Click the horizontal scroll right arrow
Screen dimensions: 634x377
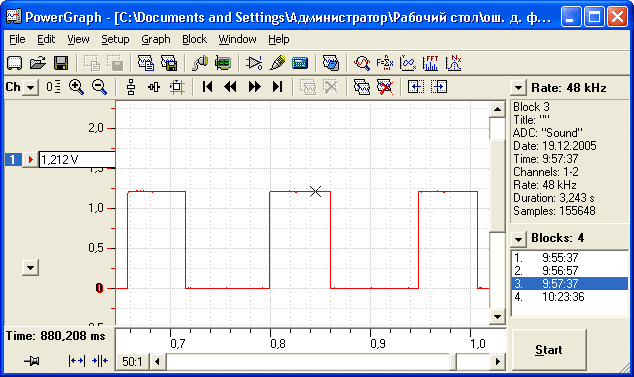pyautogui.click(x=498, y=361)
